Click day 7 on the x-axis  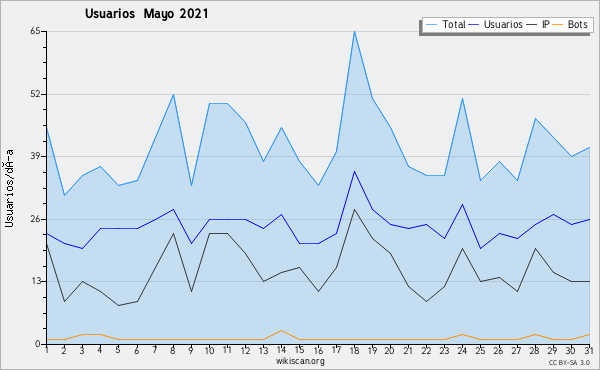click(155, 350)
